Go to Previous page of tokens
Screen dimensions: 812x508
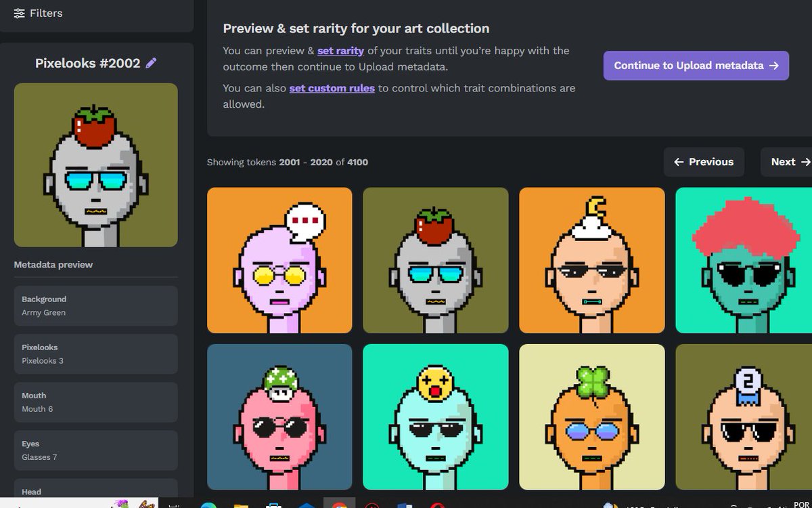point(704,162)
